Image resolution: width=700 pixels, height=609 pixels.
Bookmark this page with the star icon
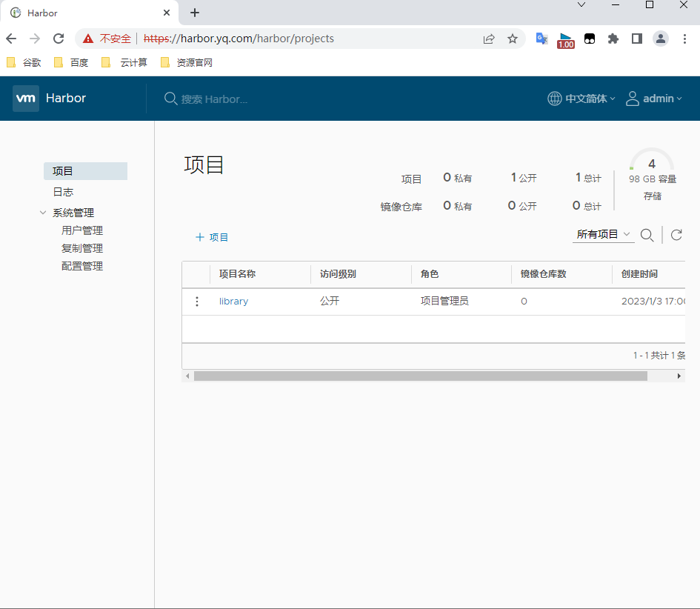(513, 39)
